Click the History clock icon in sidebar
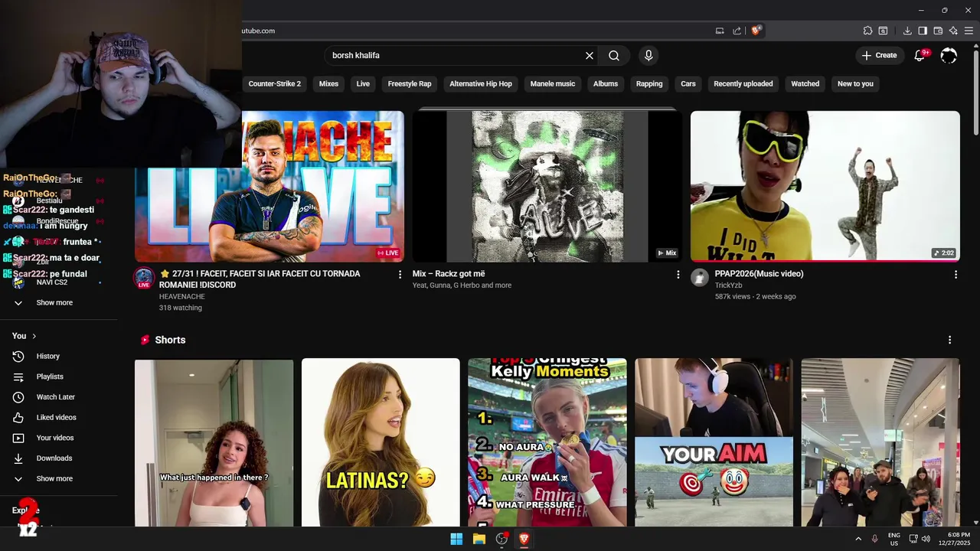The height and width of the screenshot is (551, 980). (18, 356)
